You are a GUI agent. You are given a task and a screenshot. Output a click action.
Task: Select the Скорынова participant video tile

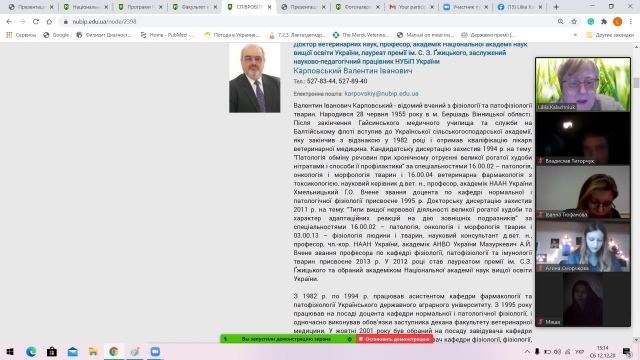(583, 246)
